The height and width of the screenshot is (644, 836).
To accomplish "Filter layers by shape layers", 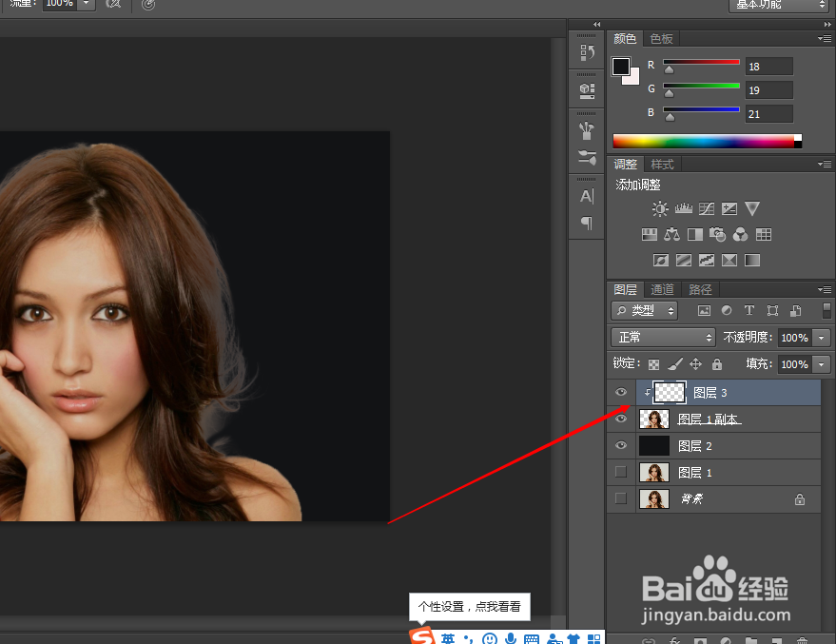I will [x=772, y=311].
